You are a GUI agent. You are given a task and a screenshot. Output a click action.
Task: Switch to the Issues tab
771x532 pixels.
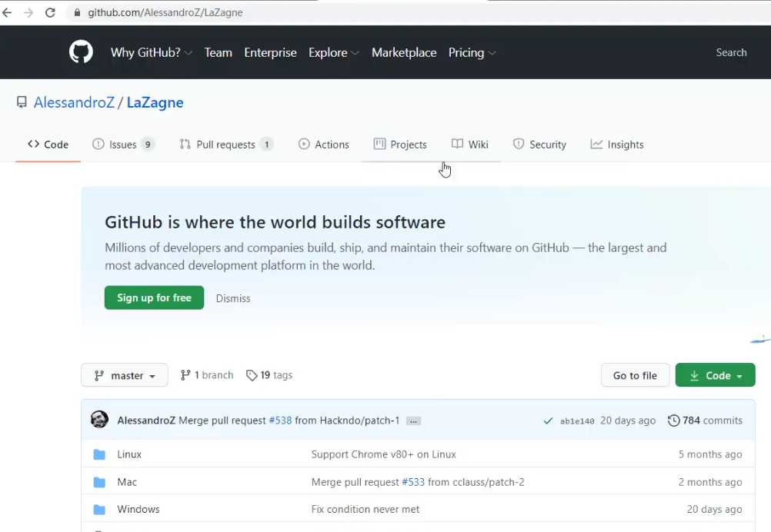(122, 145)
